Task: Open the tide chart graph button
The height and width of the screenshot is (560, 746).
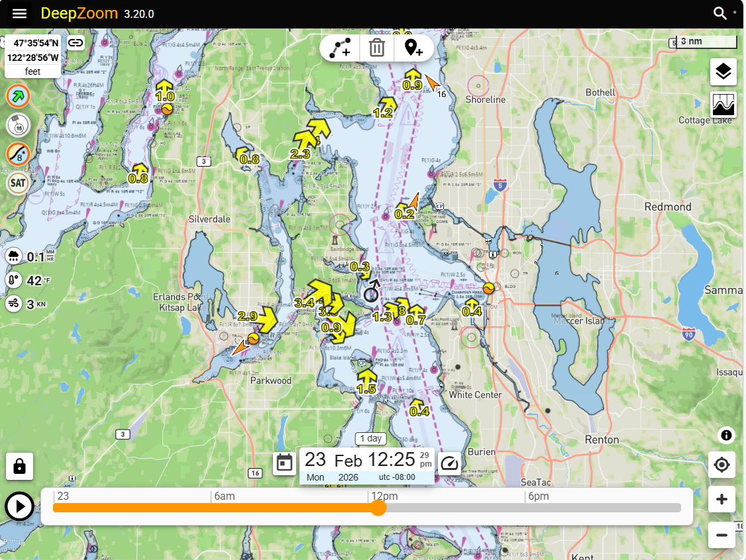Action: 723,105
